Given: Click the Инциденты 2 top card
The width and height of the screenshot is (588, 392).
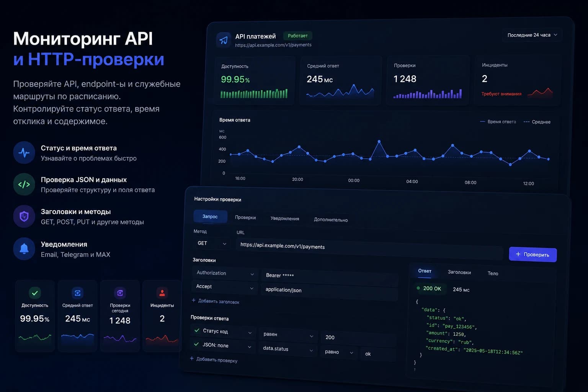Looking at the screenshot, I should pyautogui.click(x=518, y=80).
